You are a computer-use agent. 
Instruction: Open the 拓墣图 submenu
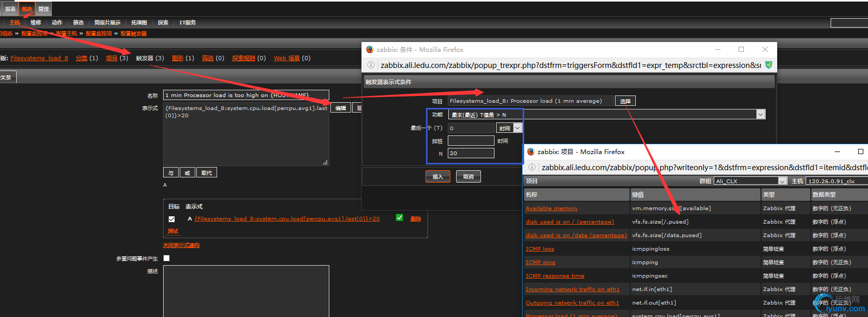[x=139, y=22]
